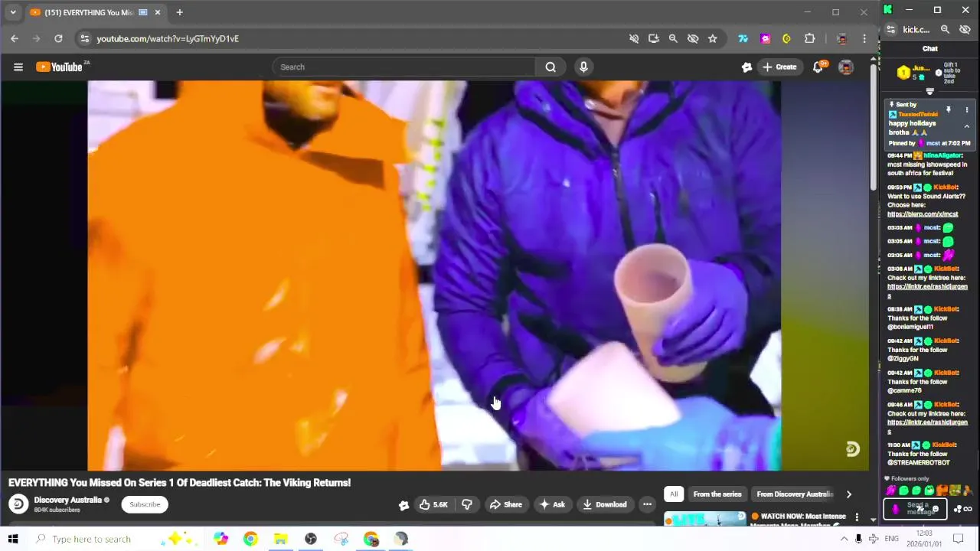Click channel watermark icon on video
Screen dimensions: 980x551
(x=852, y=449)
